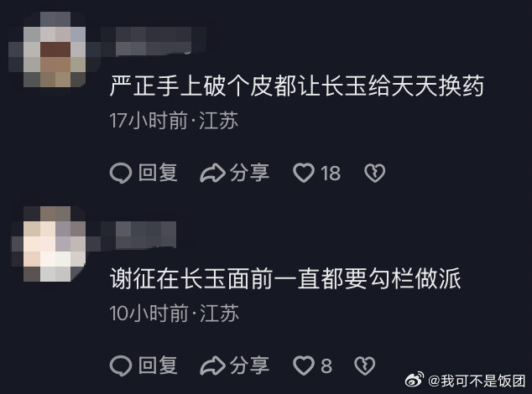Like the second comment with heart icon
532x394 pixels.
[x=303, y=365]
